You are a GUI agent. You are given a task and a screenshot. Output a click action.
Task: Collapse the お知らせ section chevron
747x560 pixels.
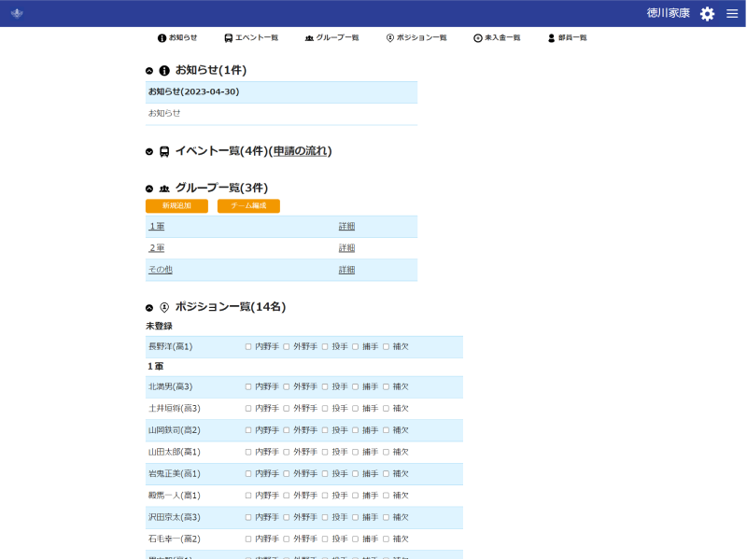(x=149, y=71)
